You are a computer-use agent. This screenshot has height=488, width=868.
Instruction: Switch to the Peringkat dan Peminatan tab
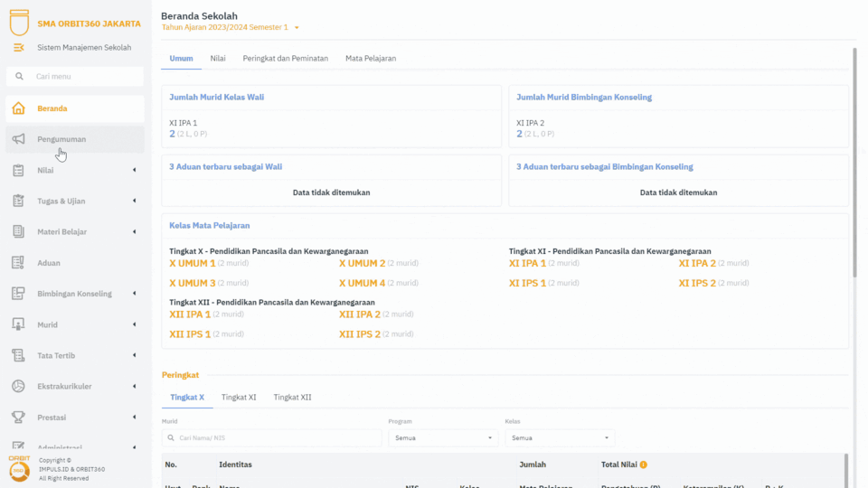point(285,59)
